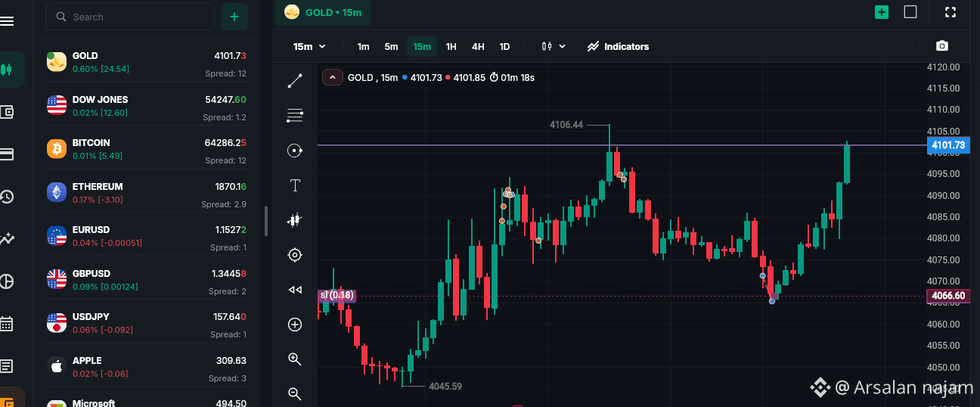Enter fullscreen chart mode
This screenshot has height=407, width=980.
[951, 12]
